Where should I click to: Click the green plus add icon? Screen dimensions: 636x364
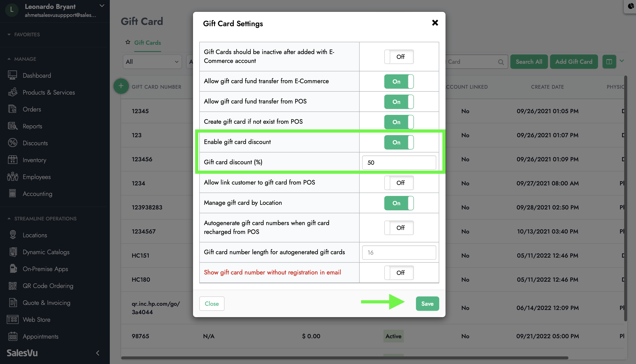click(x=121, y=86)
